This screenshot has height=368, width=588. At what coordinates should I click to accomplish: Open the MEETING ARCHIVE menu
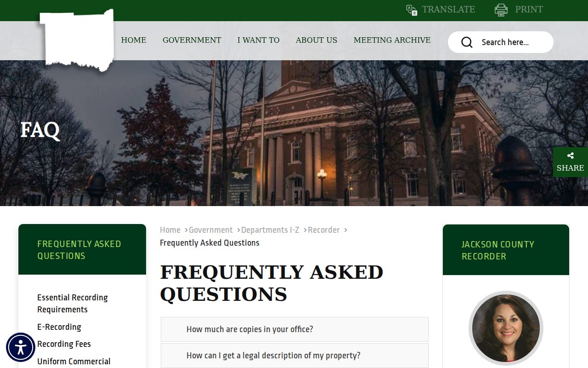click(x=392, y=40)
